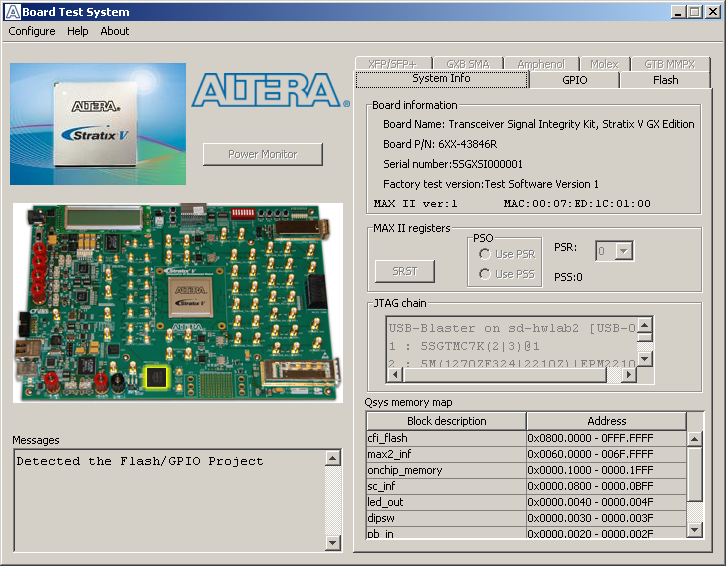Open the Configure menu
The height and width of the screenshot is (566, 726).
click(x=31, y=31)
